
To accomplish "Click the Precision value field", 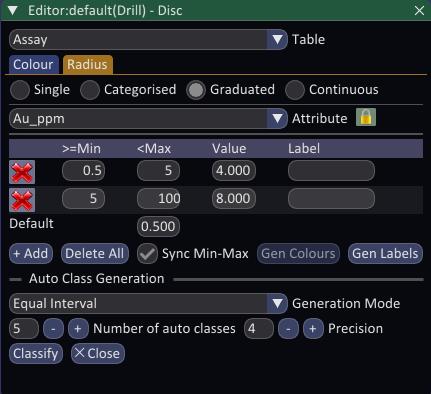I will [x=259, y=329].
